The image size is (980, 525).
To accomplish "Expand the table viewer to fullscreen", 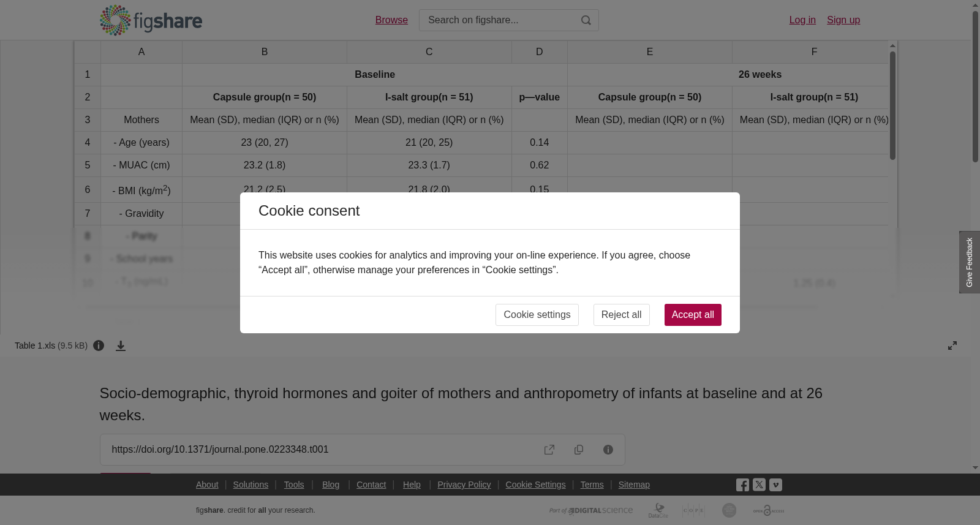I will (952, 346).
